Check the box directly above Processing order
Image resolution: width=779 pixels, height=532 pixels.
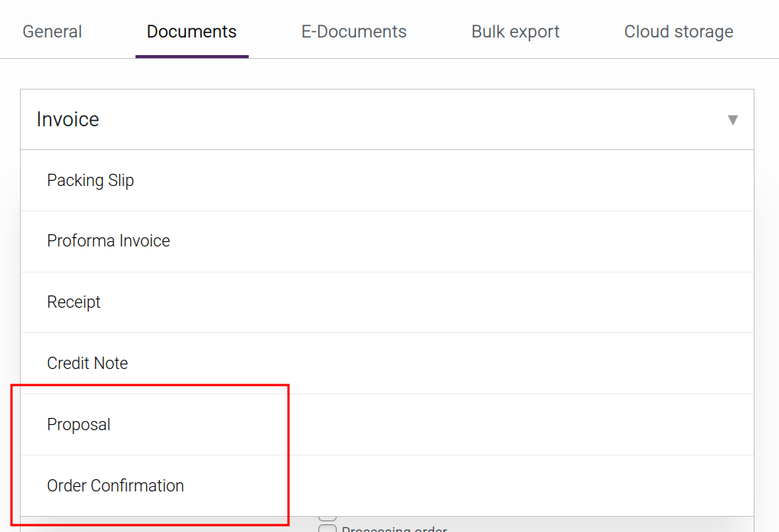point(328,513)
